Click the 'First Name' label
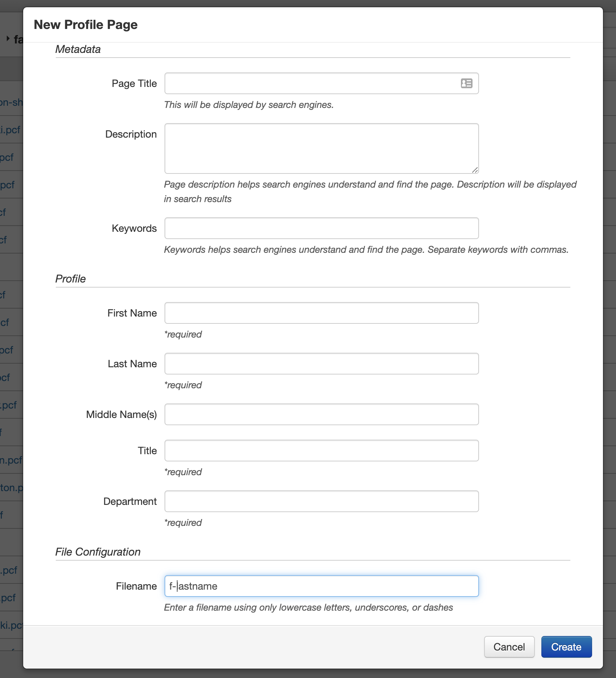Viewport: 616px width, 678px height. coord(132,313)
